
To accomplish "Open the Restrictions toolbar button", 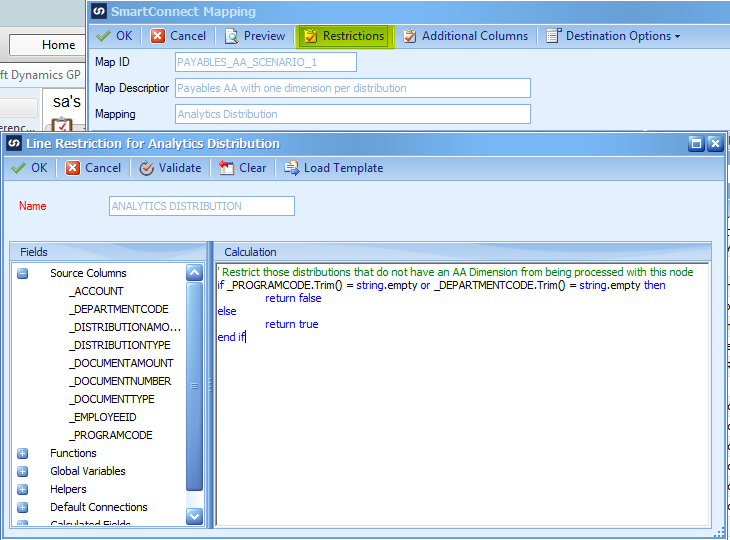I will point(345,36).
